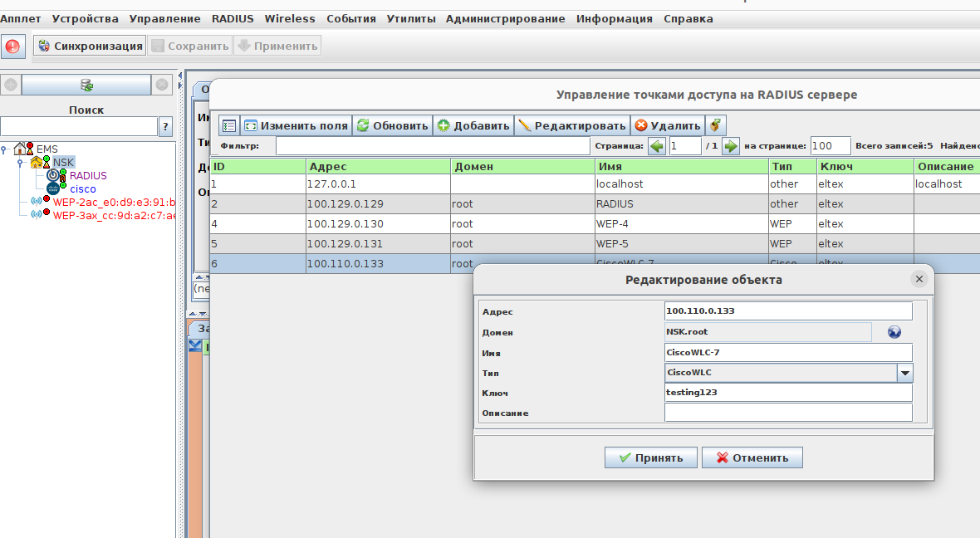Open domain chooser globe icon
This screenshot has height=538, width=980.
894,332
